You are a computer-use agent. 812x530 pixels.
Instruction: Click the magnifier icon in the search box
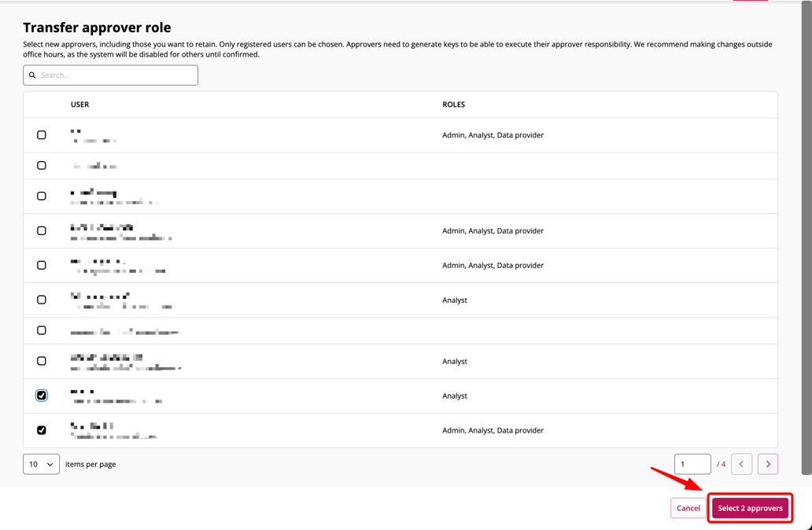pos(32,75)
